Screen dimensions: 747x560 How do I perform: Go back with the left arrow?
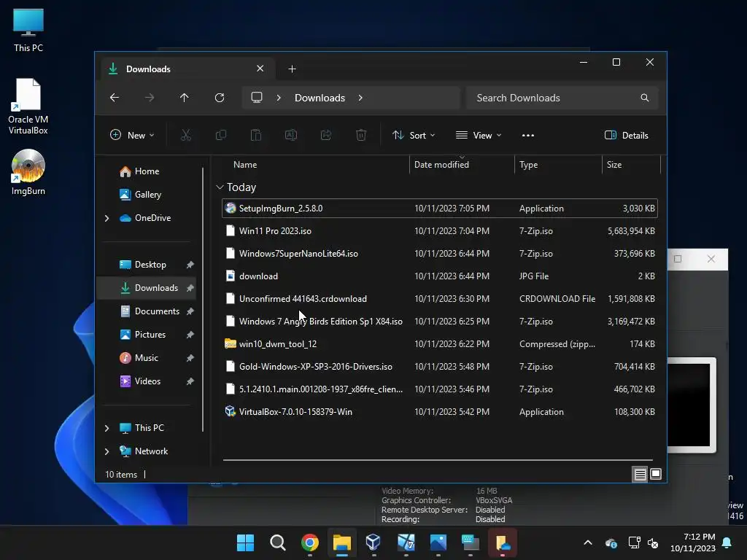(x=115, y=98)
